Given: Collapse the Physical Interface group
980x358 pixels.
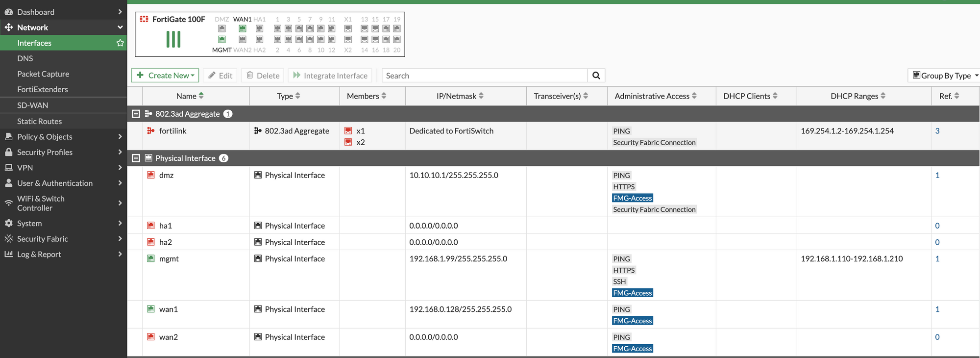Looking at the screenshot, I should (x=136, y=158).
